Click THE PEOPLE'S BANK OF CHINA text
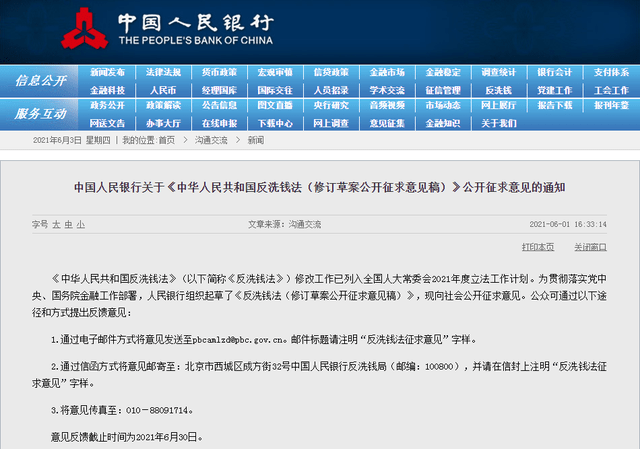The height and width of the screenshot is (449, 640). 196,40
